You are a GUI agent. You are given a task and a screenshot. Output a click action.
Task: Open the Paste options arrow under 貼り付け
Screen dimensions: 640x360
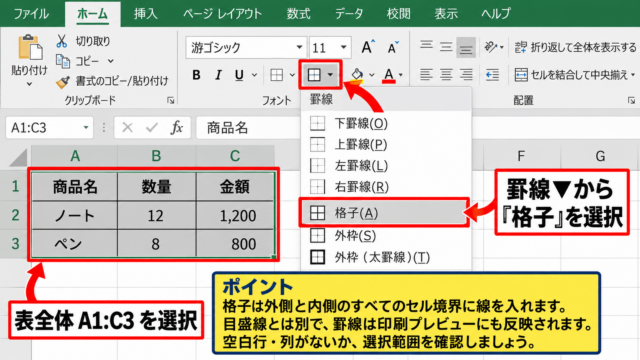point(29,84)
